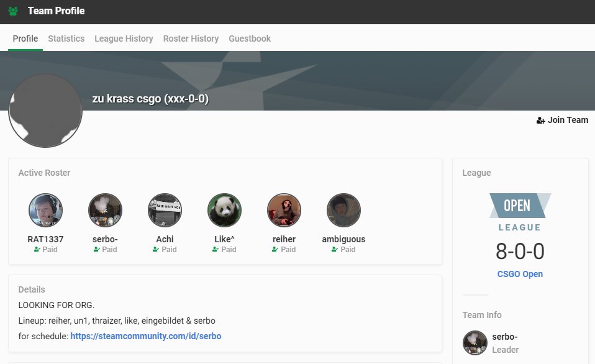The image size is (595, 364).
Task: Switch to the Statistics tab
Action: 66,38
